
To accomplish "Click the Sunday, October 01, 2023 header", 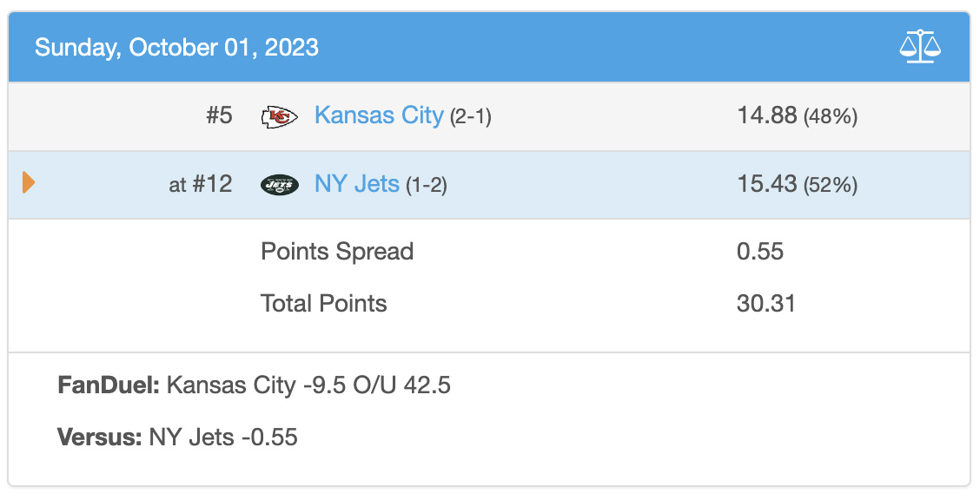I will (x=176, y=48).
